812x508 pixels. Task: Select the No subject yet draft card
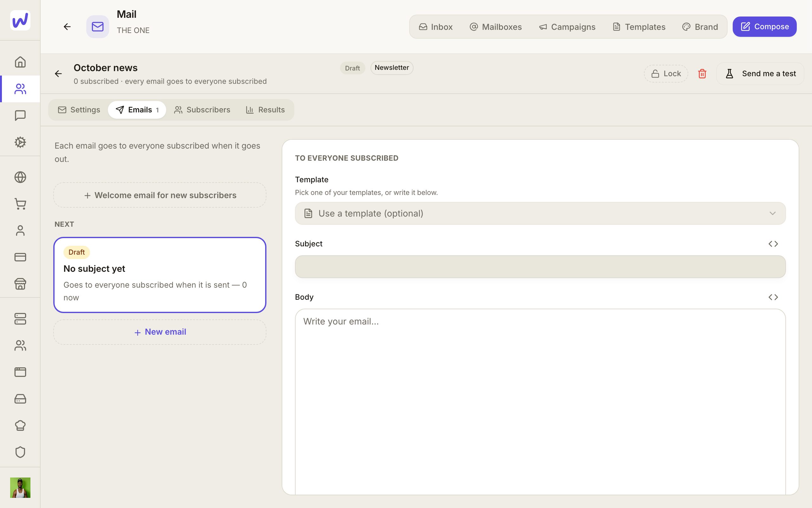(160, 275)
